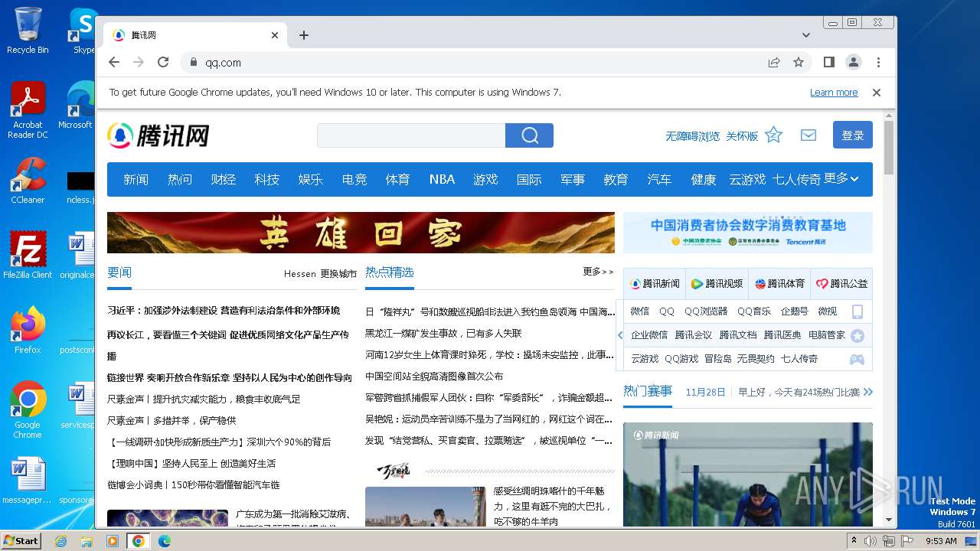The image size is (980, 551).
Task: Open 腾讯新闻 product tab
Action: (x=655, y=284)
